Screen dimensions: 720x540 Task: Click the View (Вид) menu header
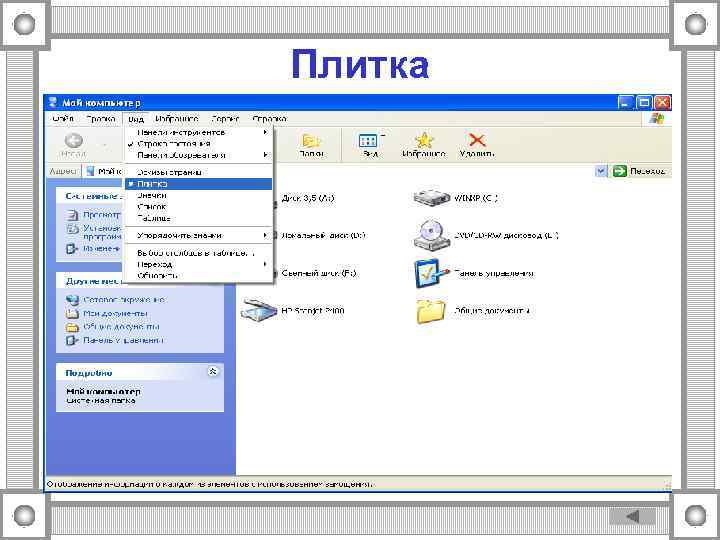[136, 119]
